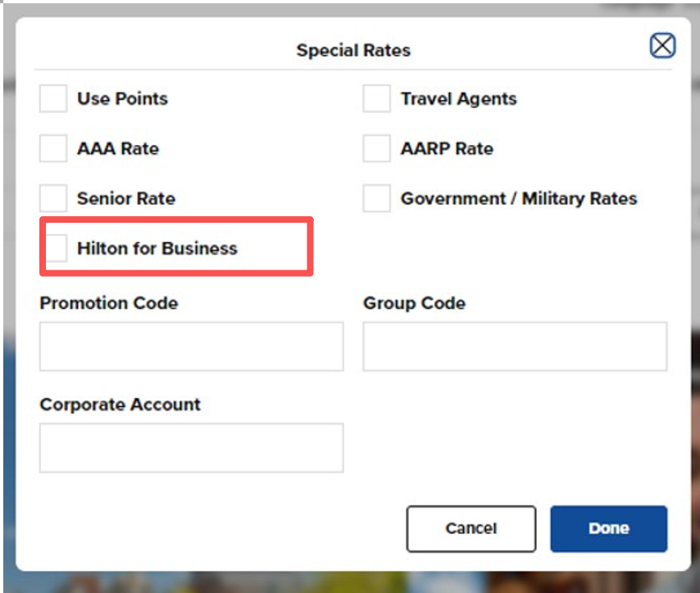Click the "Special Rates" dialog heading
The height and width of the screenshot is (593, 700).
tap(353, 51)
